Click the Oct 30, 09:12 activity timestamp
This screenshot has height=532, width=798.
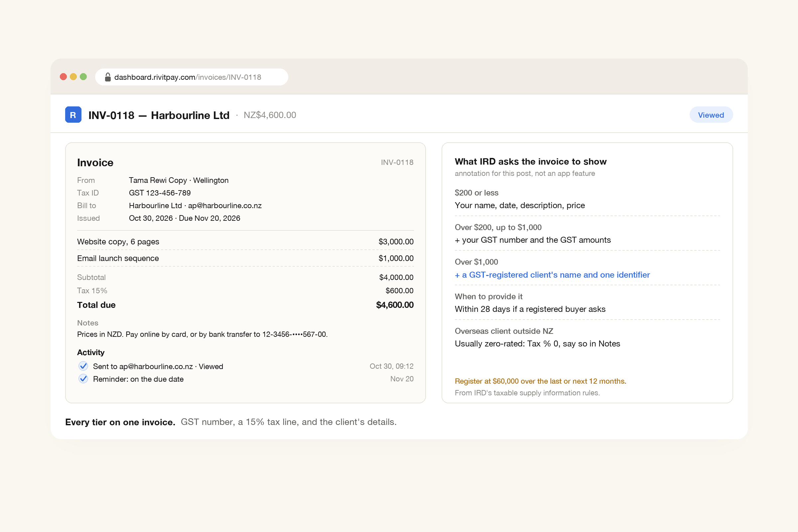point(392,366)
